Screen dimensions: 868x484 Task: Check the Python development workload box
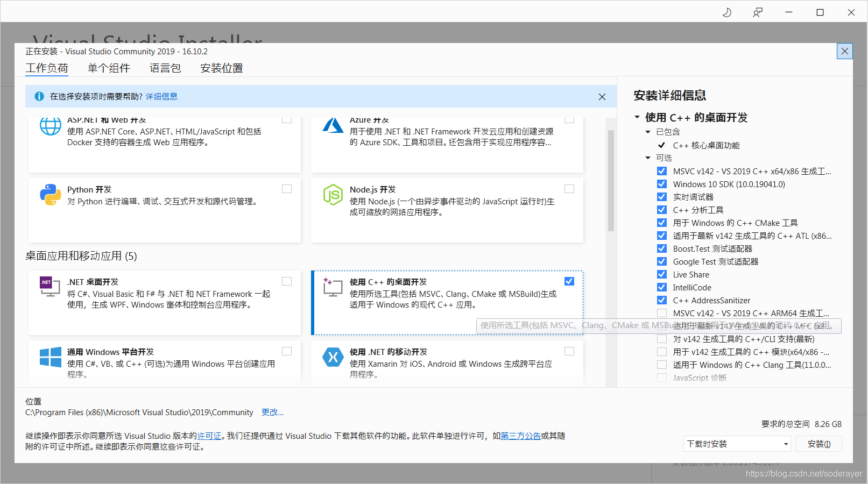tap(287, 189)
